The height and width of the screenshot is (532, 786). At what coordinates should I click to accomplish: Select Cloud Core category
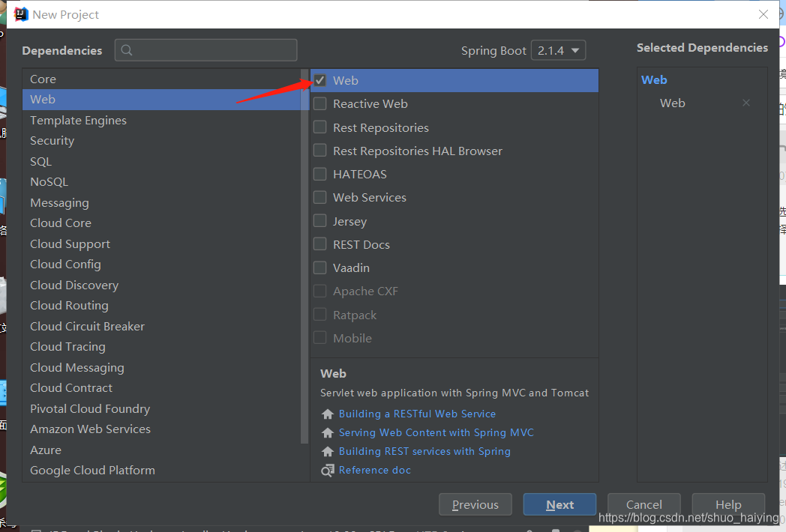point(162,223)
